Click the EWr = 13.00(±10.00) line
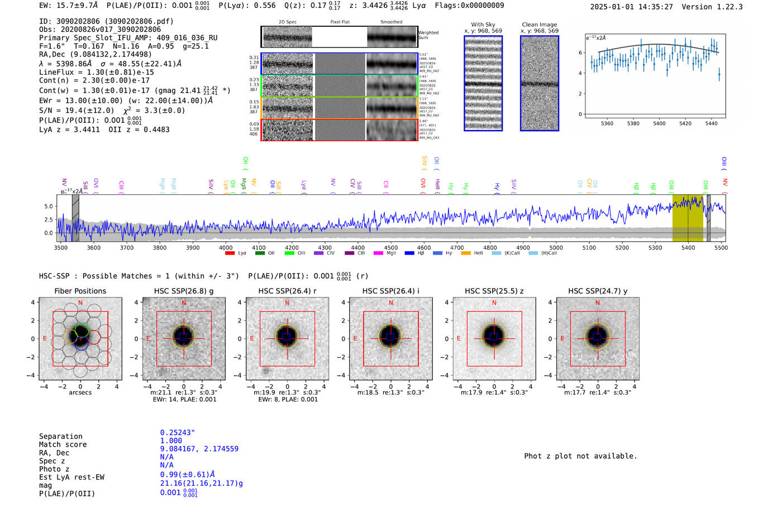 (126, 101)
